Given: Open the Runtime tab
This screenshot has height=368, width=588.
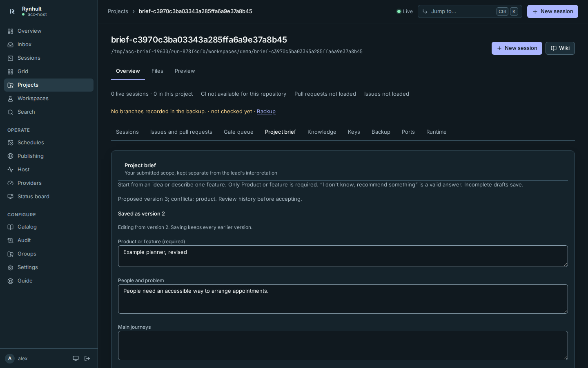Looking at the screenshot, I should (x=437, y=132).
